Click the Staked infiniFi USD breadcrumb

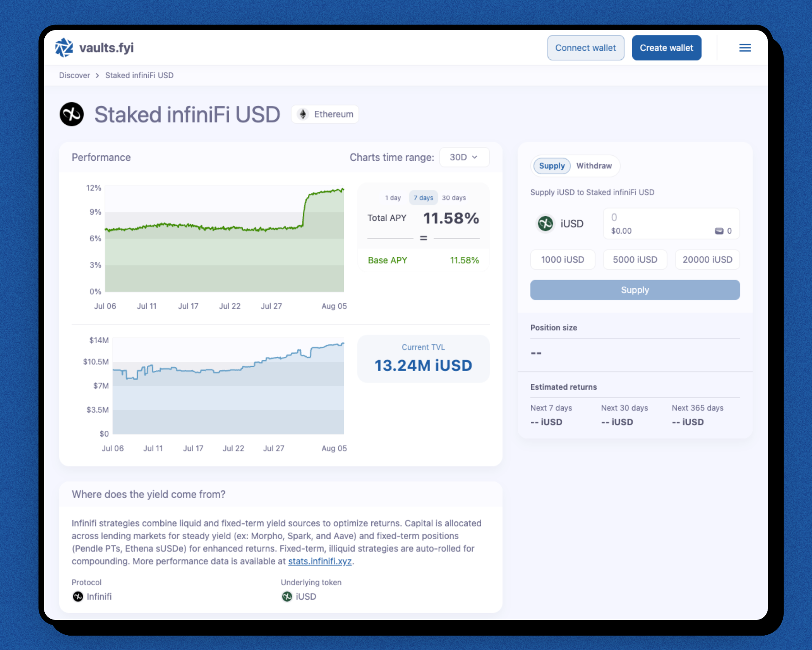[x=139, y=75]
